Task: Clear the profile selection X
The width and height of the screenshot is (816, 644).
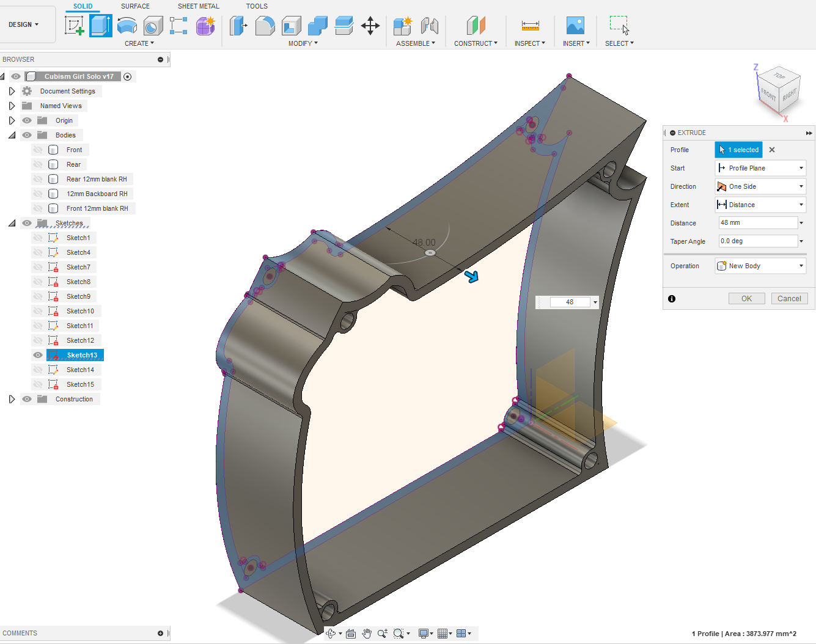Action: [x=772, y=150]
